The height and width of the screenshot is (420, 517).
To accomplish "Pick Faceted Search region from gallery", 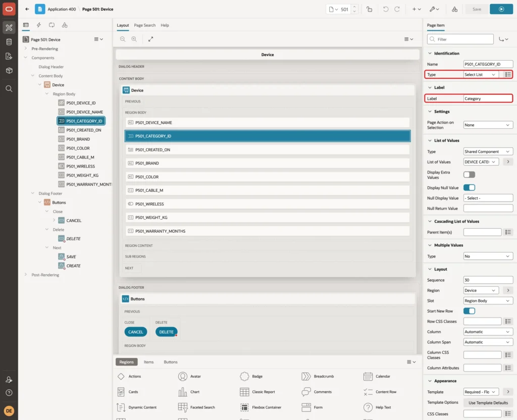I will click(196, 407).
